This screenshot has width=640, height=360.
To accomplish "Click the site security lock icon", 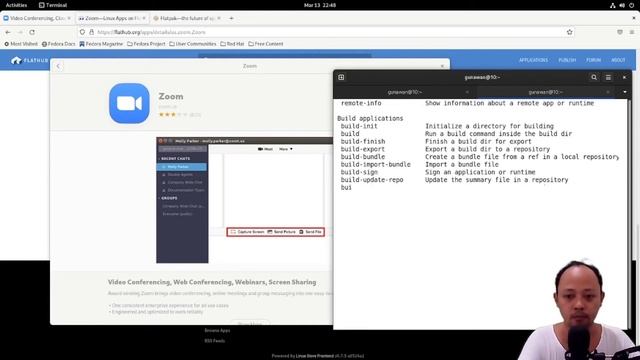I will 91,32.
